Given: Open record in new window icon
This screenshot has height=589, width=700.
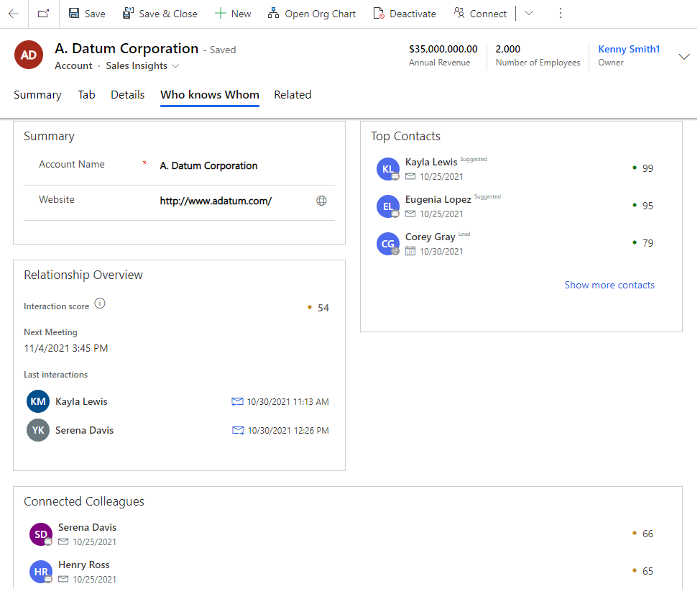Looking at the screenshot, I should click(x=43, y=14).
